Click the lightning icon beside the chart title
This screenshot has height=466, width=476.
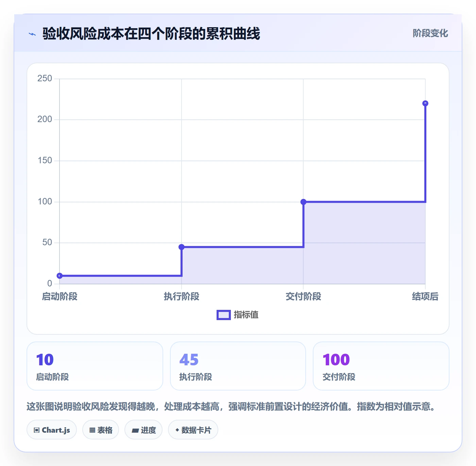click(x=32, y=34)
